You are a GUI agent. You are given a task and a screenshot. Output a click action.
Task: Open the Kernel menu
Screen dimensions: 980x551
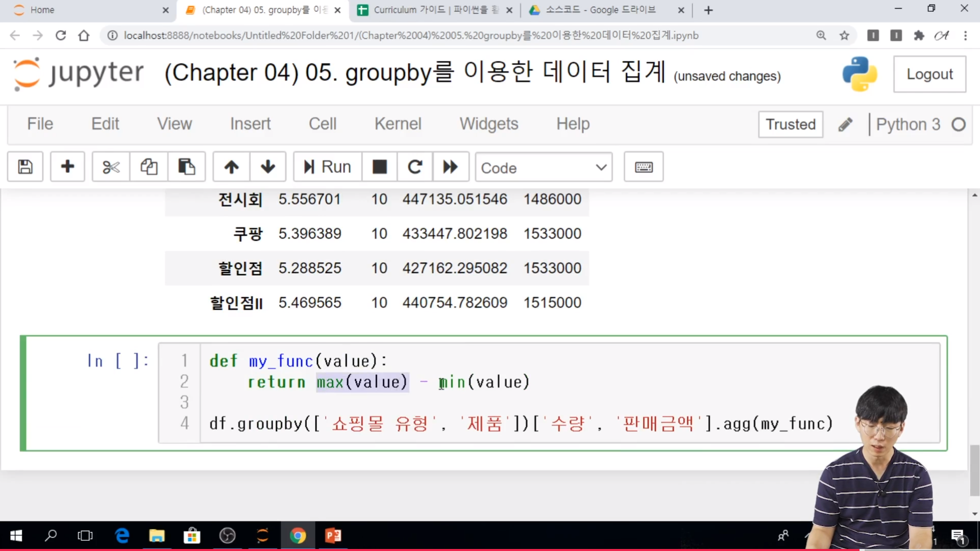point(398,124)
